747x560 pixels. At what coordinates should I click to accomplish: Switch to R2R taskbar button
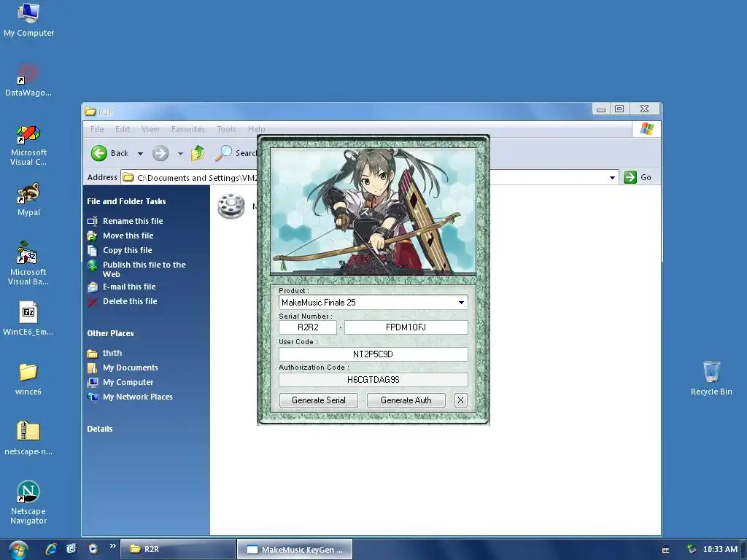178,549
